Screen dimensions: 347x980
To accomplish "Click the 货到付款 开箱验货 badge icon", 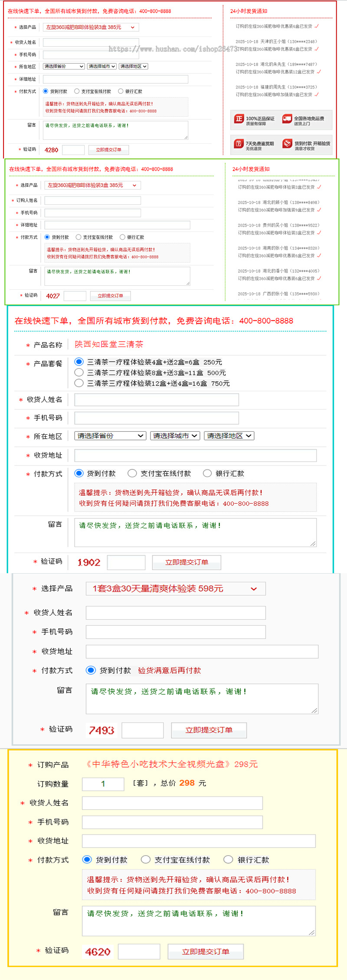I will coord(287,144).
